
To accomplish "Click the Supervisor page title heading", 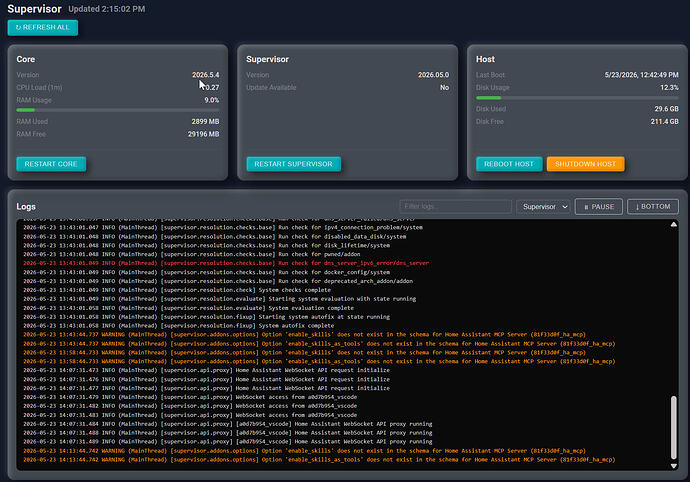I will 34,9.
